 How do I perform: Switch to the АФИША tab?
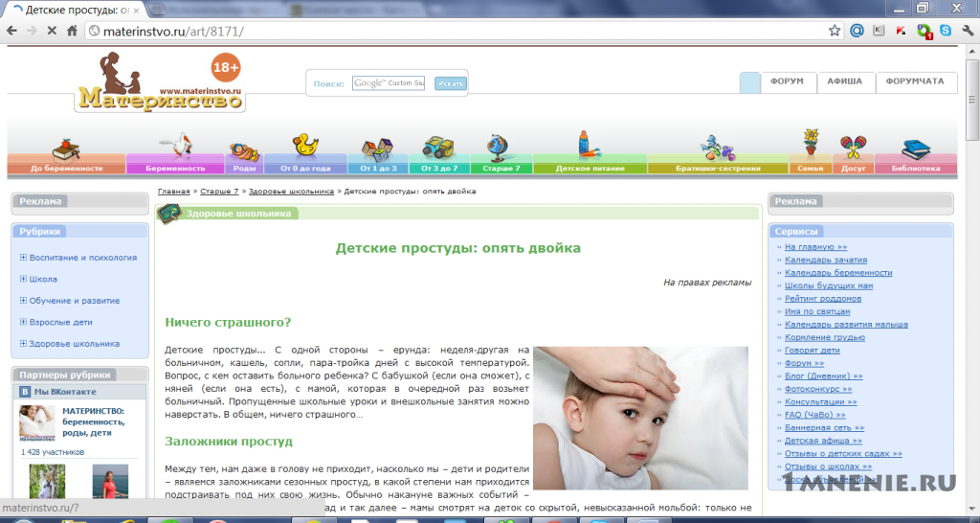tap(845, 81)
